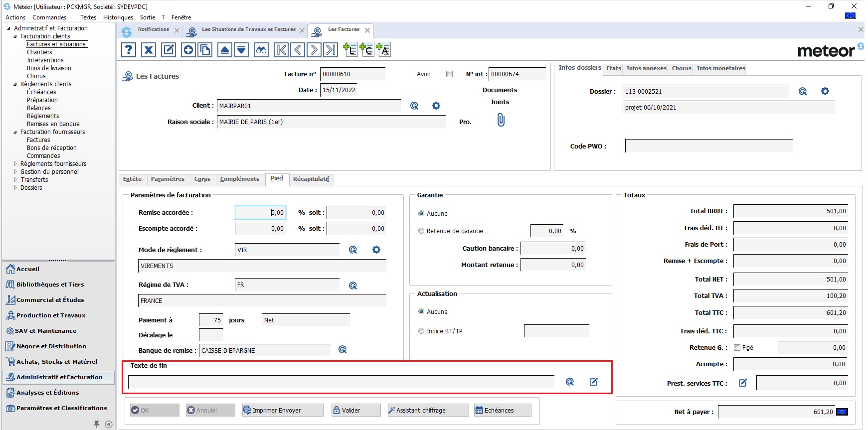Collapse Administratif et Facturation tree node
Viewport: 868px width, 430px height.
point(8,28)
